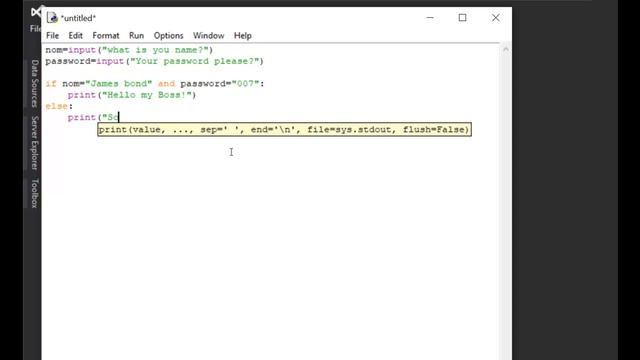Close the untitled IDLE window

pos(496,18)
